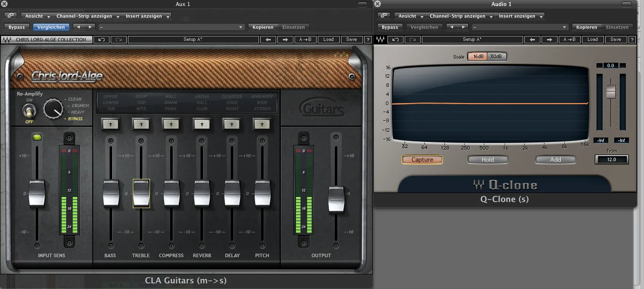The image size is (644, 289).
Task: Click Waves logo in Q-Clone toolbar
Action: [x=381, y=39]
